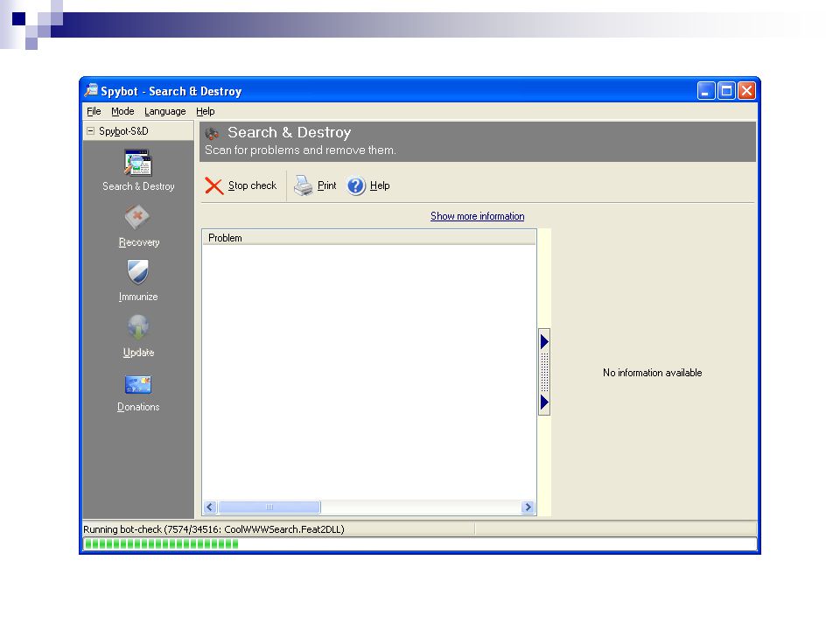Open the File menu

coord(94,111)
